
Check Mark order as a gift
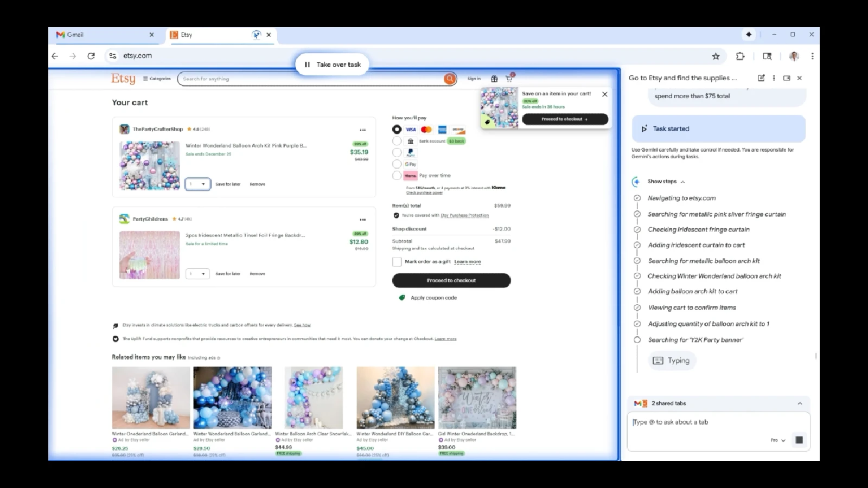(397, 262)
